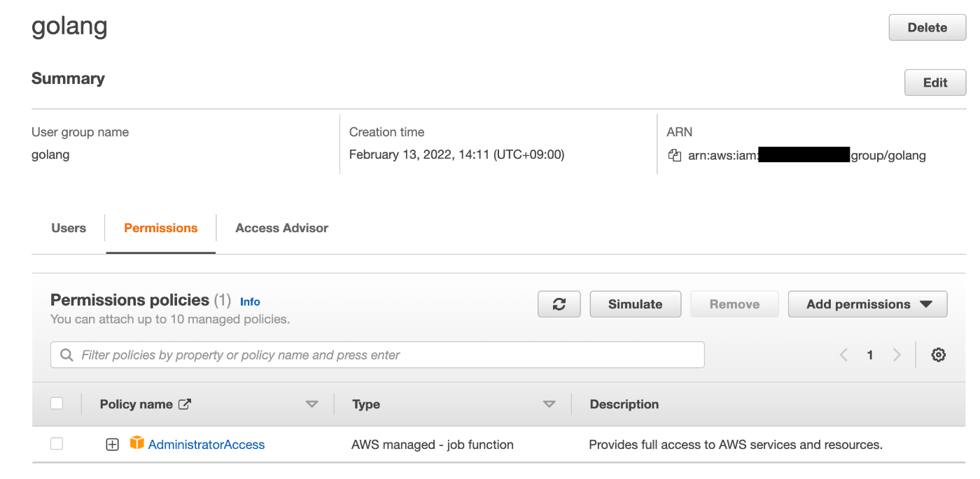Click the golang page title

69,27
